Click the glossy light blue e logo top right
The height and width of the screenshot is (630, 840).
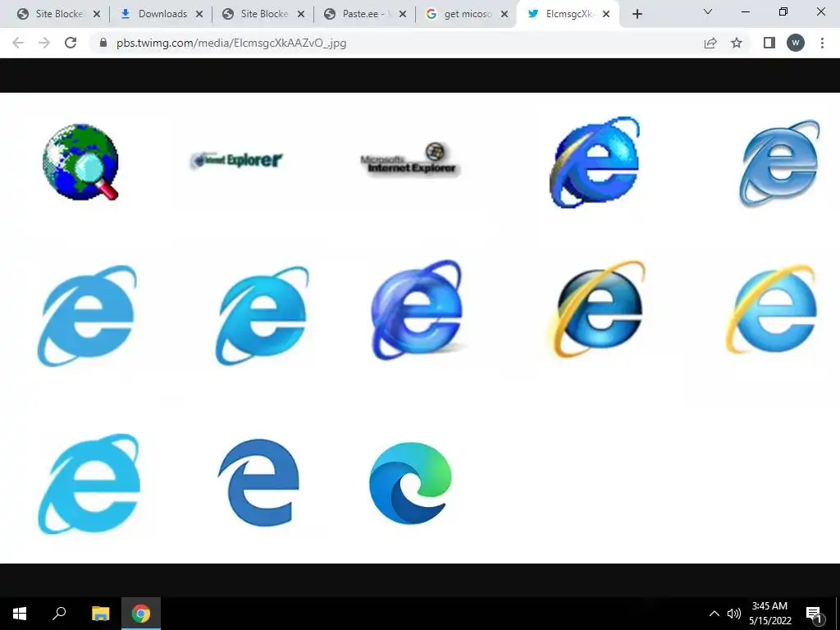point(779,162)
